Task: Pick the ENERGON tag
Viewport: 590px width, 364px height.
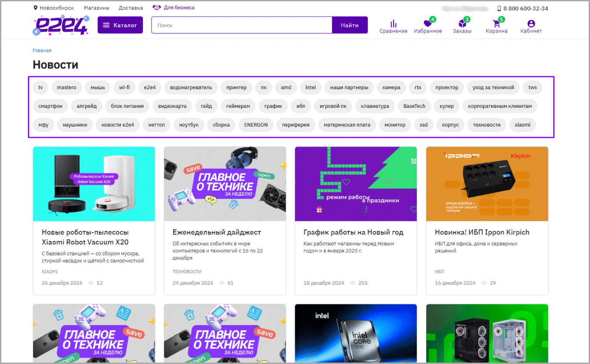Action: pos(256,125)
